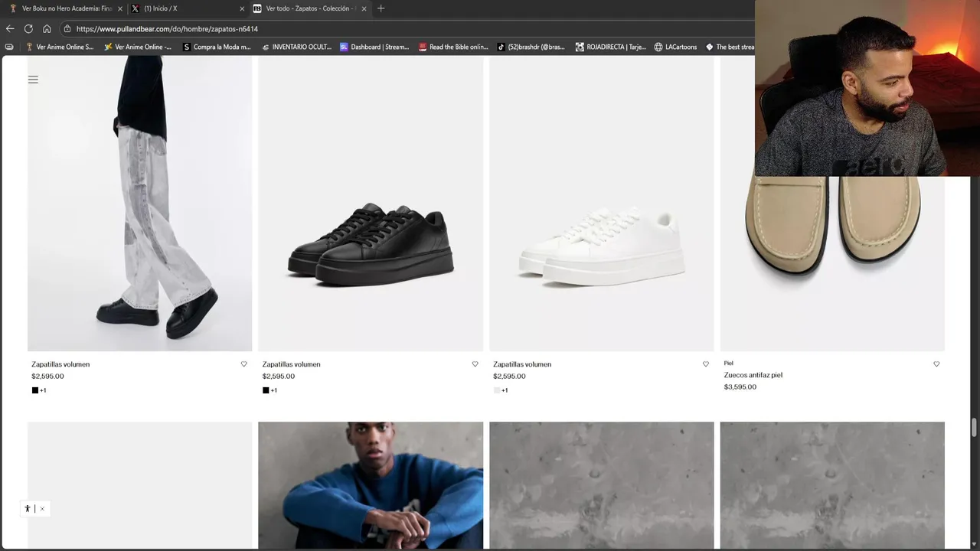This screenshot has width=980, height=551.
Task: Click $3,595.00 price of Zuecos
Action: 740,386
